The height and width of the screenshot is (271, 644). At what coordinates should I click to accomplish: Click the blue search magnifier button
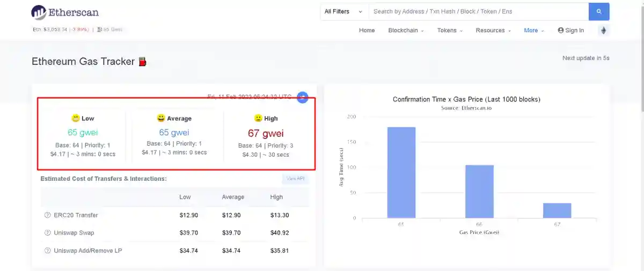coord(599,11)
